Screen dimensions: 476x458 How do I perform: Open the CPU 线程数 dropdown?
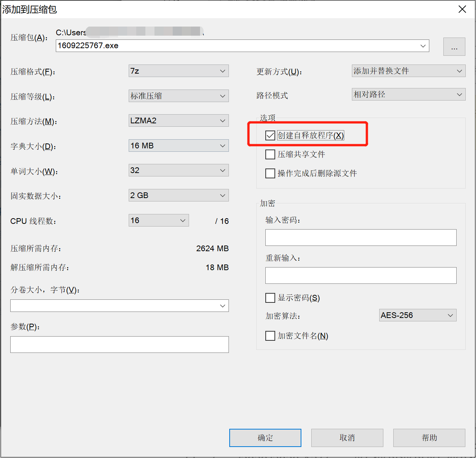pyautogui.click(x=159, y=220)
